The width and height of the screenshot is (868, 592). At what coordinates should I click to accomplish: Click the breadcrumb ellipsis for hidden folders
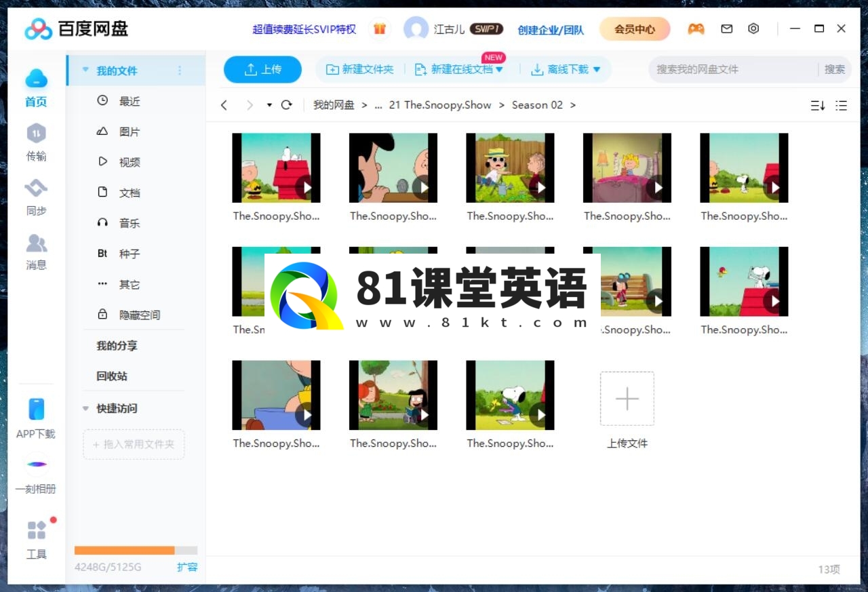coord(378,105)
